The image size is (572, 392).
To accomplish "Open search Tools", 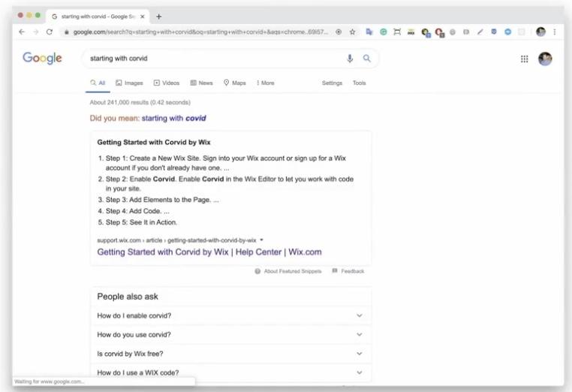I will [x=359, y=83].
